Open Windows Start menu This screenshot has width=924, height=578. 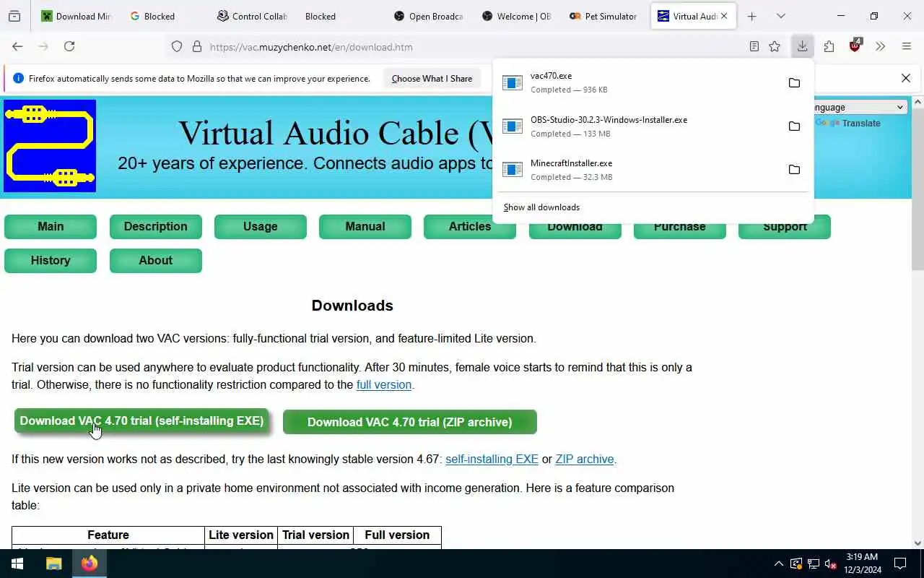point(17,564)
